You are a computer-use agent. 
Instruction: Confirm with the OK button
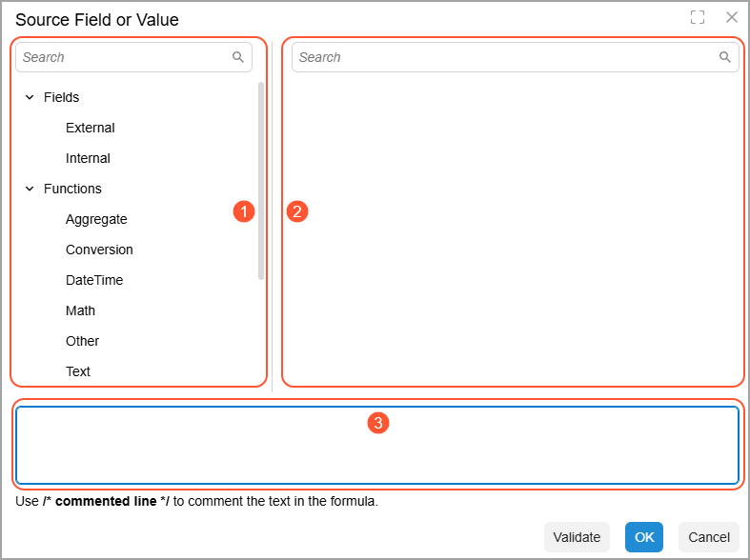pos(644,537)
